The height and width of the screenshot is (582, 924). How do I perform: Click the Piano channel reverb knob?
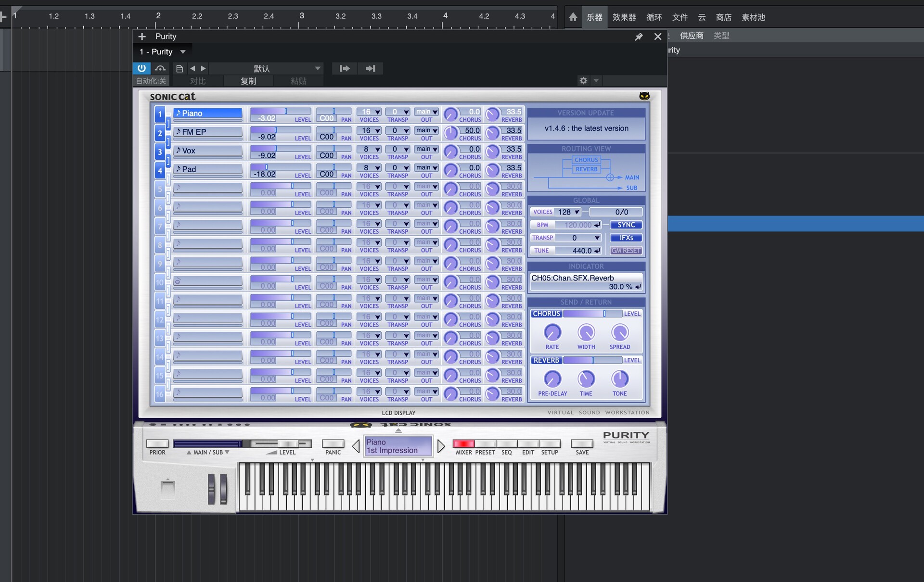pyautogui.click(x=492, y=114)
